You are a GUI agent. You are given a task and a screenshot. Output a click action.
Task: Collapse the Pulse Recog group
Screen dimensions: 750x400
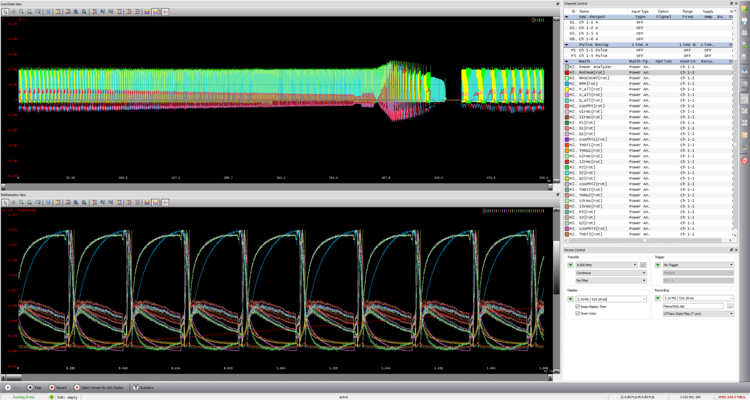566,44
